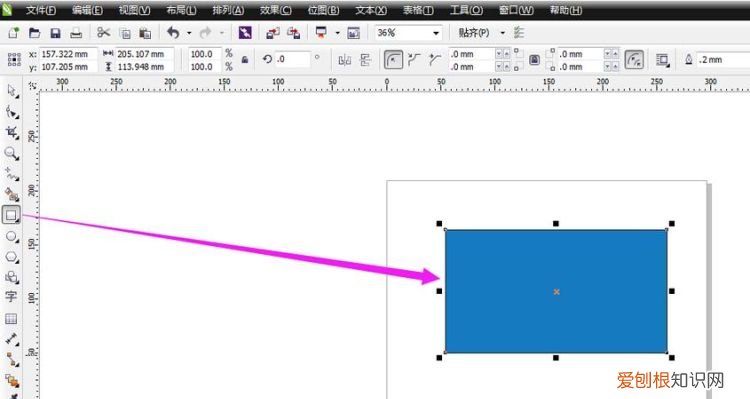
Task: Toggle the lock ratio padlock
Action: [245, 60]
